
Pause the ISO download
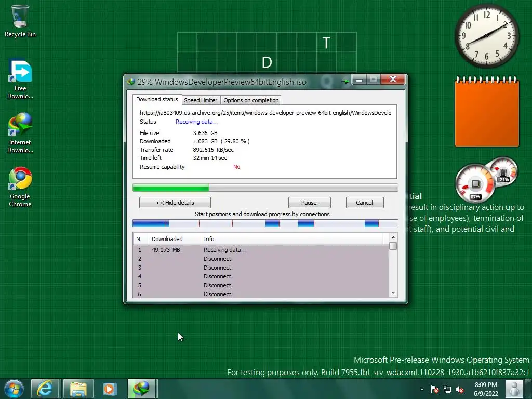click(309, 203)
